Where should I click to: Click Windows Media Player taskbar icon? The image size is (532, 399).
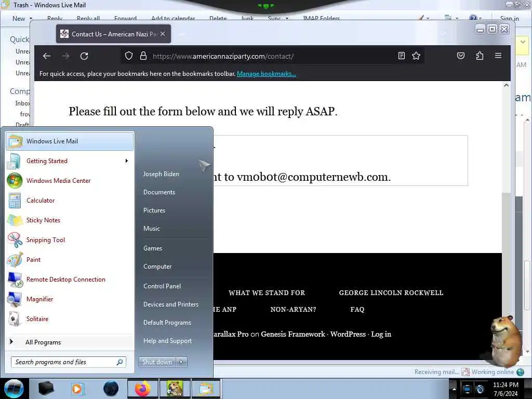[77, 389]
